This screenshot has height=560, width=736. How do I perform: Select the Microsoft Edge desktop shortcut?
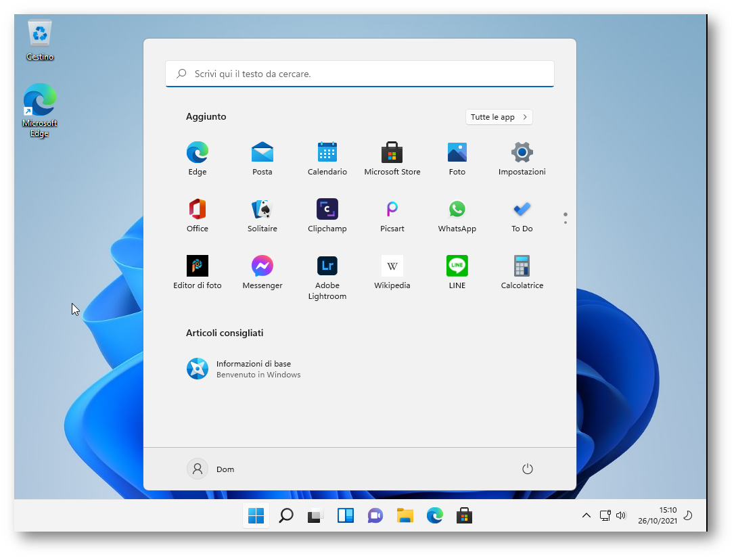pyautogui.click(x=40, y=110)
